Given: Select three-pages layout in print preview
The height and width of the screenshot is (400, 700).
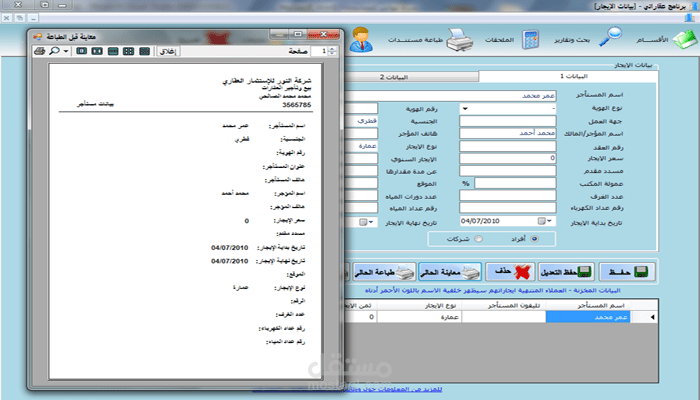Looking at the screenshot, I should (113, 51).
